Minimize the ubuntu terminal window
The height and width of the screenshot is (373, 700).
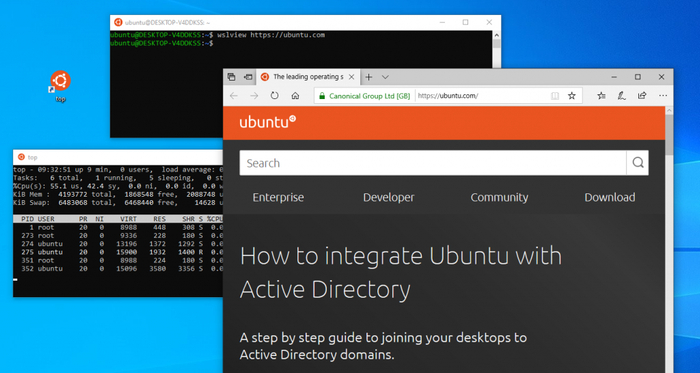(442, 22)
